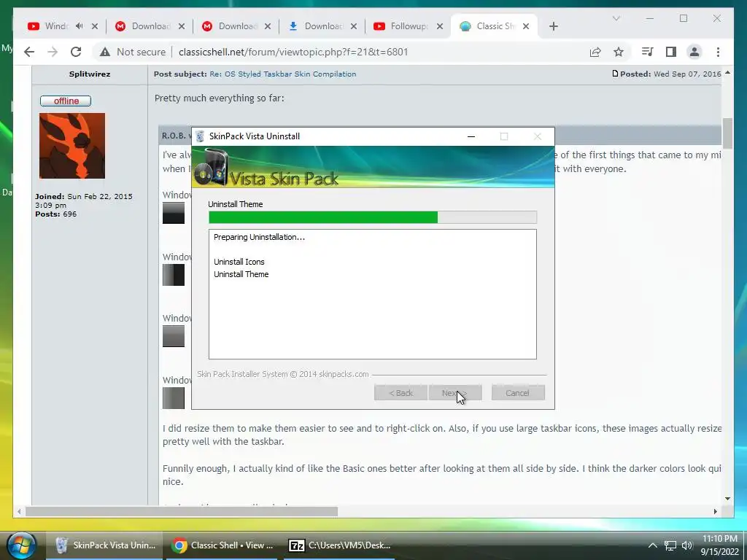
Task: Click the 'Uninstall Theme' log entry in list
Action: tap(241, 274)
